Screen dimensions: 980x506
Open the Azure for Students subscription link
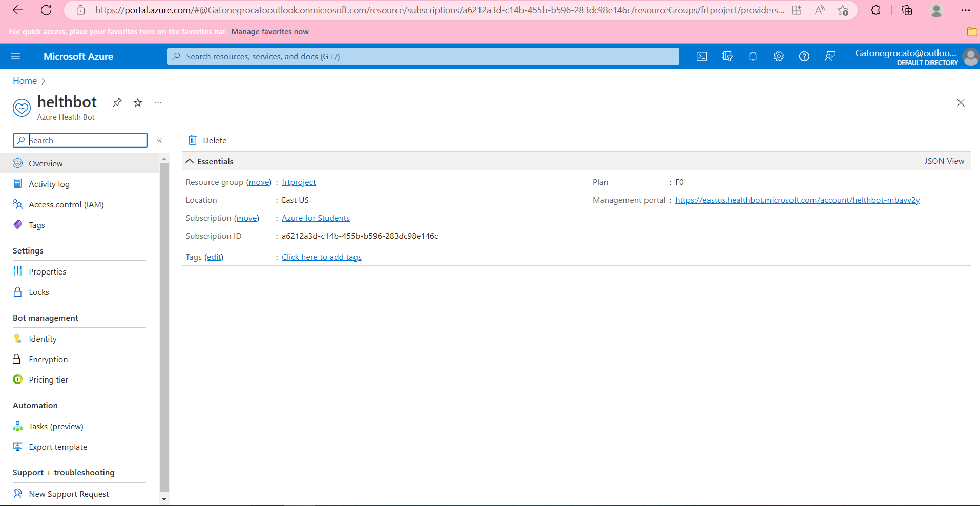[316, 218]
